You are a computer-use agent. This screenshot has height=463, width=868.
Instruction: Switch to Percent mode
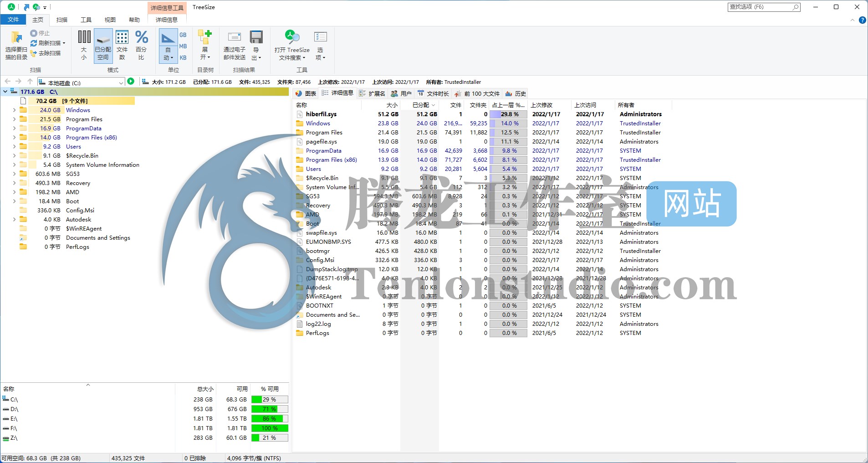[142, 45]
